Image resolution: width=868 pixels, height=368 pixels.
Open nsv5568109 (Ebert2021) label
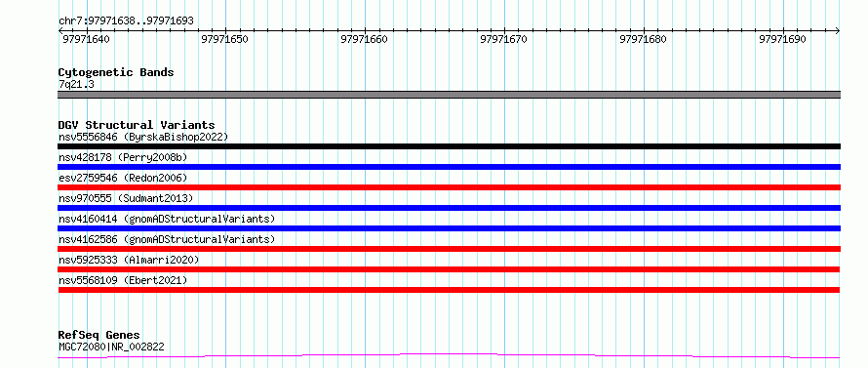(x=123, y=280)
